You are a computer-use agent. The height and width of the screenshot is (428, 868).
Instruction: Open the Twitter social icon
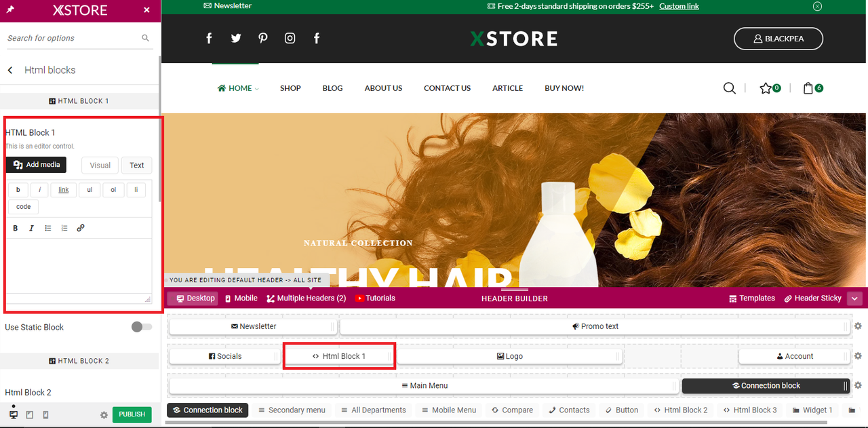236,38
